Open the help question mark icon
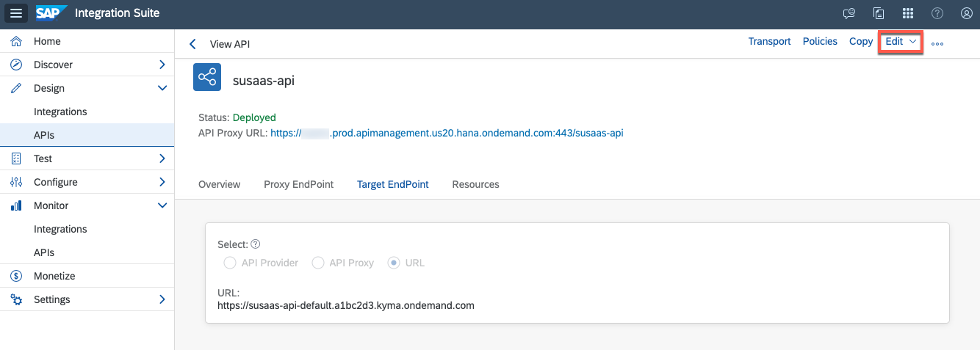The width and height of the screenshot is (980, 350). pos(937,13)
